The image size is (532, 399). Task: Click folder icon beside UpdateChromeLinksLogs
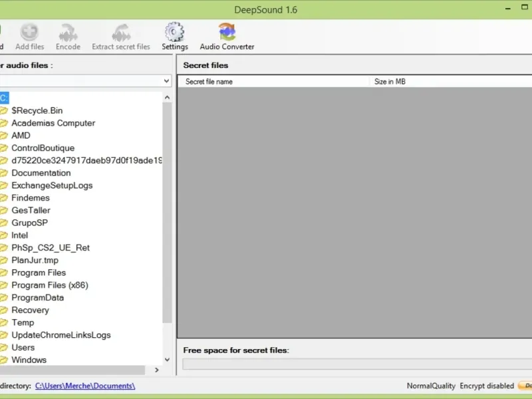(4, 335)
